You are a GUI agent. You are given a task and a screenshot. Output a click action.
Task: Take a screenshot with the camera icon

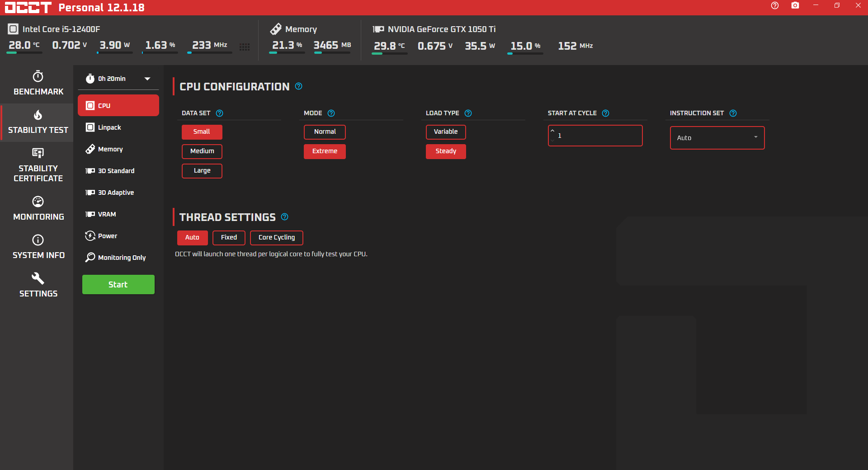pos(795,5)
